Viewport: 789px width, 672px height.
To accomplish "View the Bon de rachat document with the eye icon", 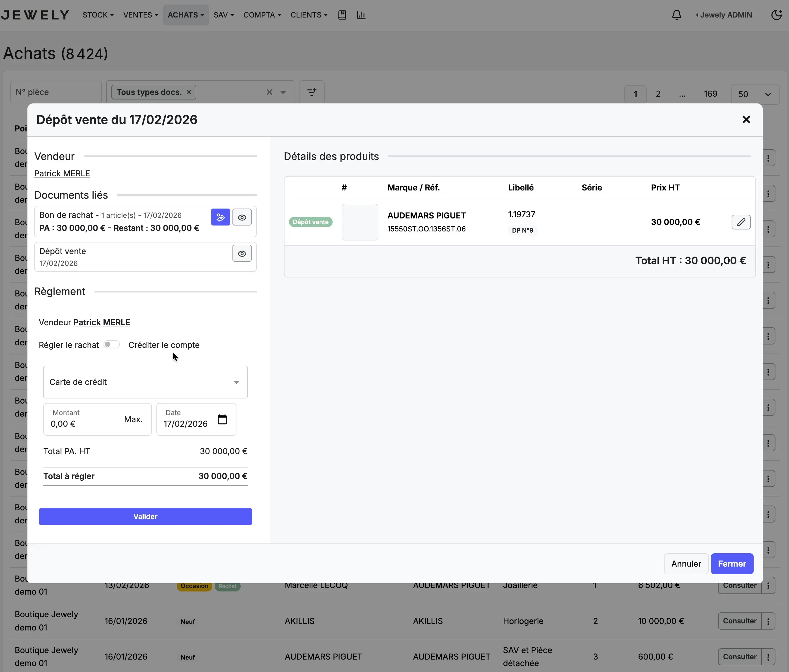I will (x=242, y=217).
